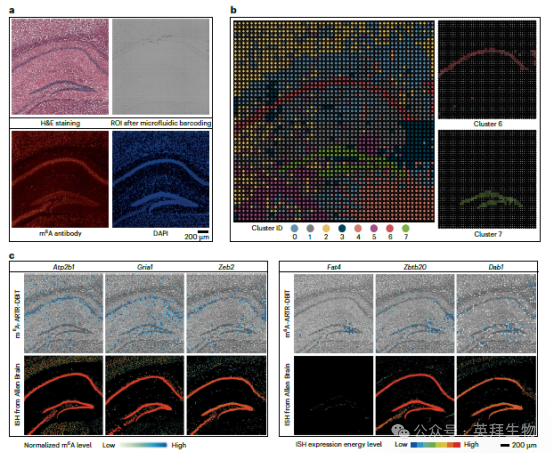This screenshot has width=554, height=453.
Task: Open the Gria1 ISH Allen Brain image
Action: click(x=145, y=395)
